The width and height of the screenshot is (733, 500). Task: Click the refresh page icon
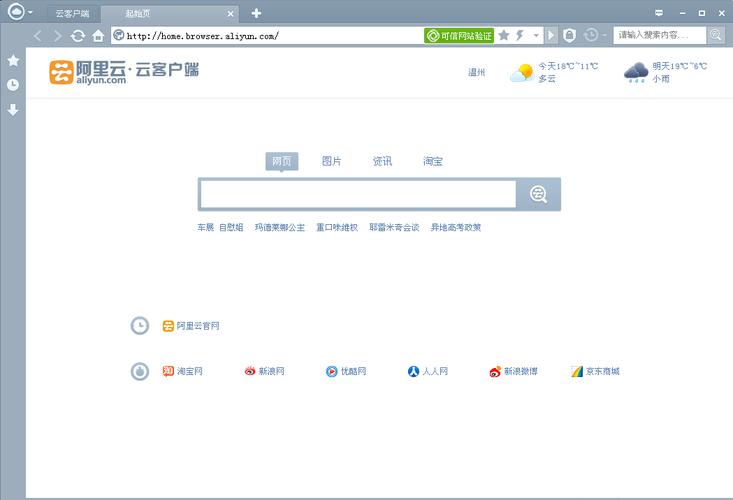coord(77,35)
